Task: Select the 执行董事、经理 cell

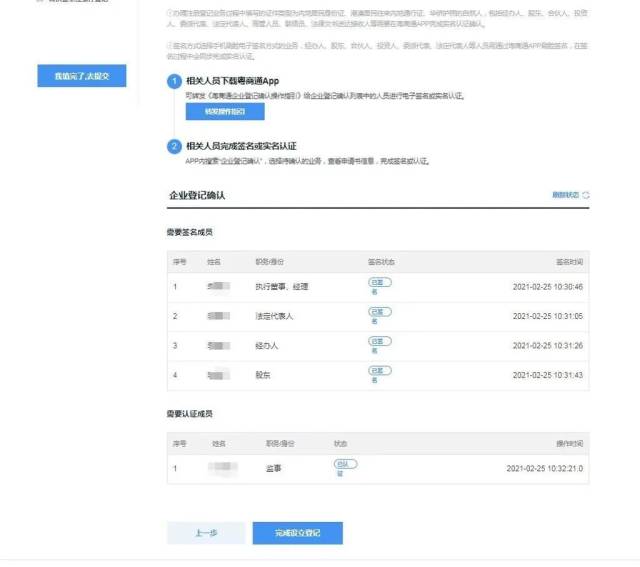Action: 282,287
